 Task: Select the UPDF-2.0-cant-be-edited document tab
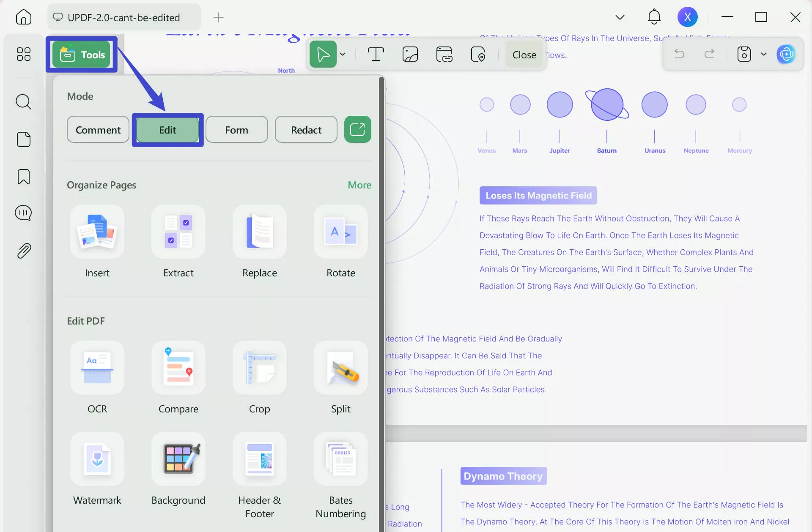123,17
